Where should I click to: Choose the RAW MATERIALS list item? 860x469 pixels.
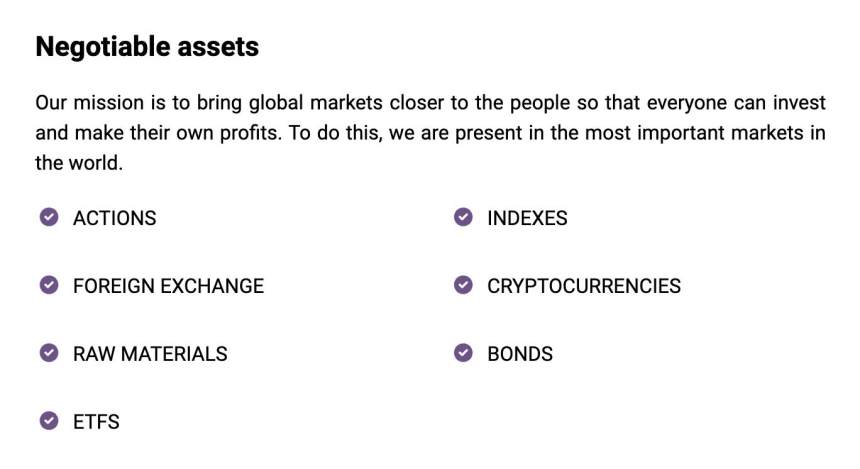click(150, 354)
